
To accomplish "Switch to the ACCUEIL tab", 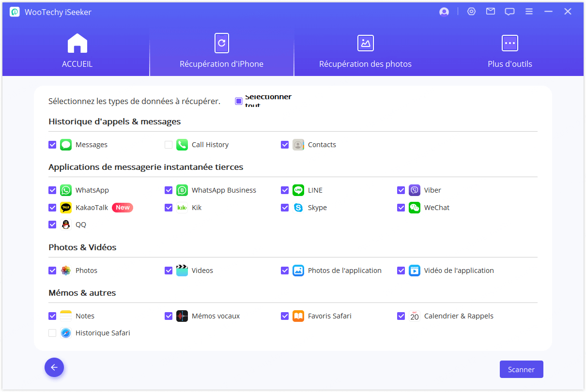I will [x=77, y=51].
